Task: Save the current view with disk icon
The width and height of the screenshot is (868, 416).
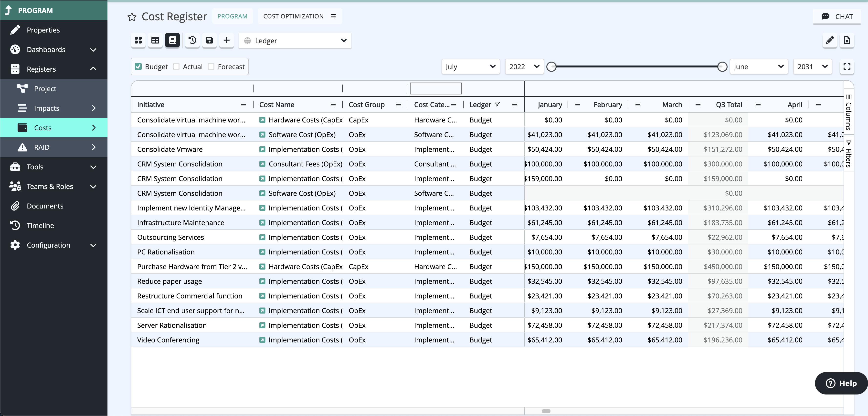Action: pyautogui.click(x=210, y=41)
